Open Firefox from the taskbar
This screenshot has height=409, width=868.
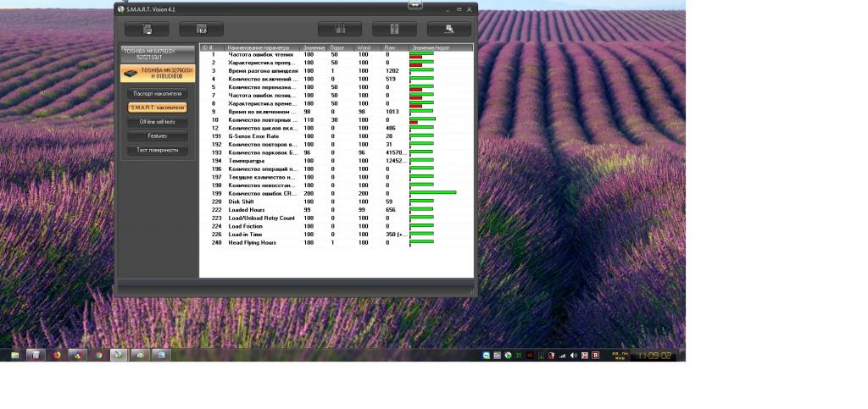point(57,356)
